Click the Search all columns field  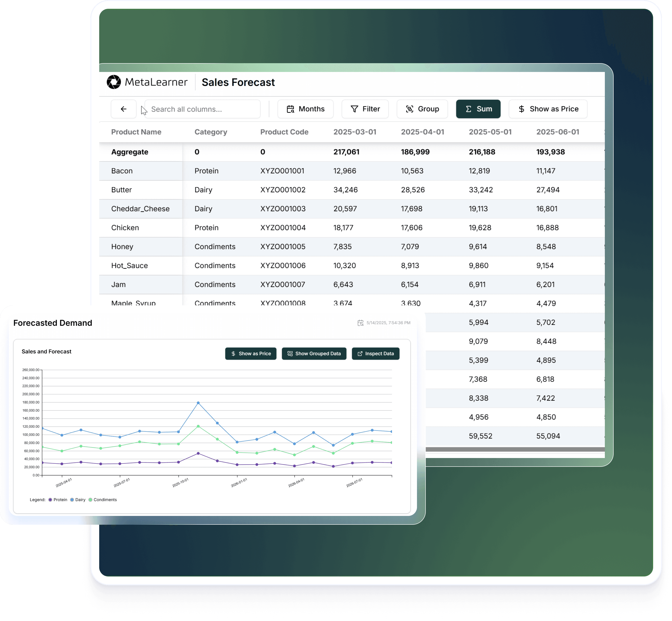point(202,109)
